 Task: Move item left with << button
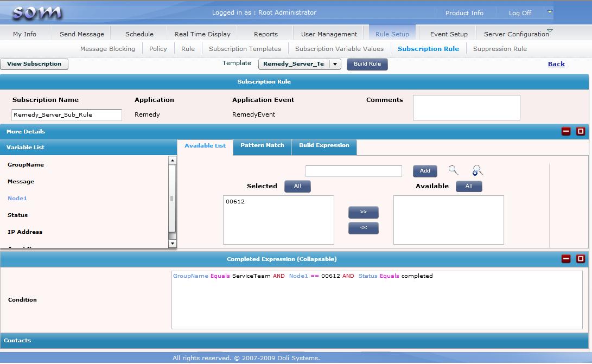[363, 228]
